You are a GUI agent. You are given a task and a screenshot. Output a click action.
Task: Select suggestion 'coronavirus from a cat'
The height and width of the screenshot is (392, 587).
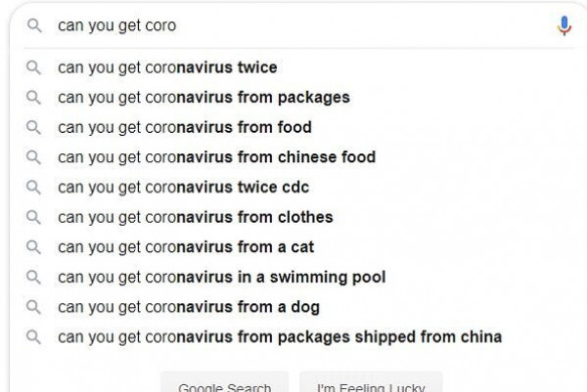186,247
